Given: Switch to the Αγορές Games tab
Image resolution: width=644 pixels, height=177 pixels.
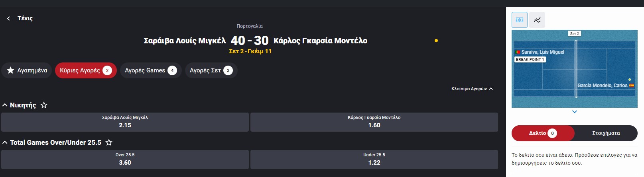Looking at the screenshot, I should click(151, 70).
